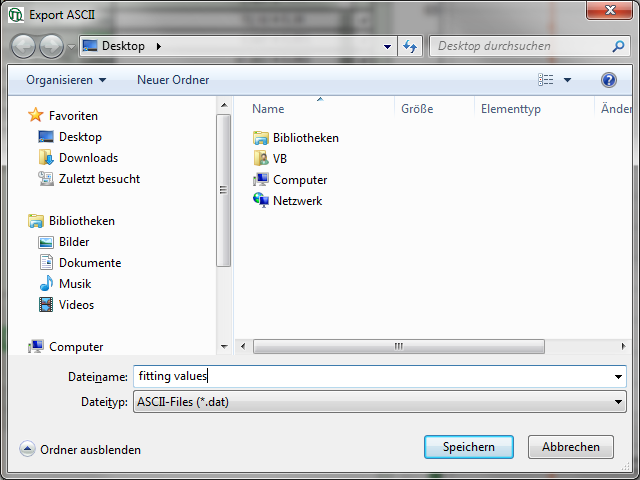The height and width of the screenshot is (480, 640).
Task: Click Neuer Ordner in toolbar
Action: (x=173, y=80)
